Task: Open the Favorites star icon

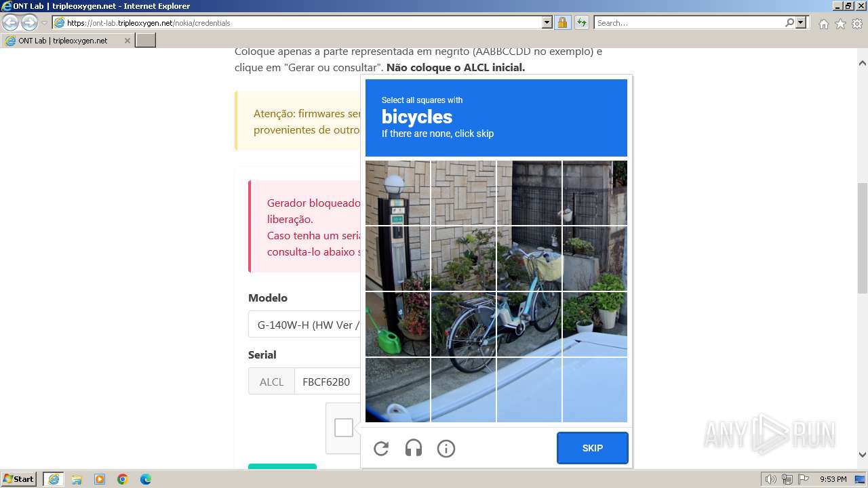Action: (x=840, y=24)
